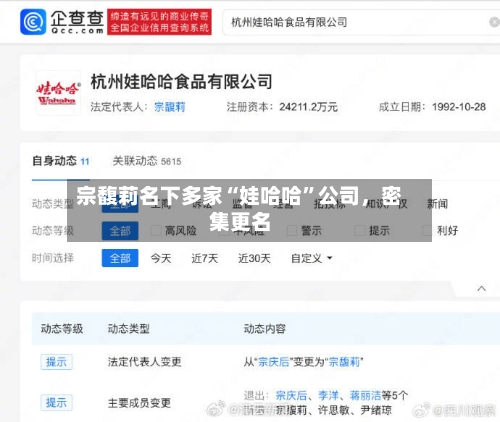Screen dimensions: 500x422
Task: Select the 新闻 dynamic type filter
Action: pos(438,203)
